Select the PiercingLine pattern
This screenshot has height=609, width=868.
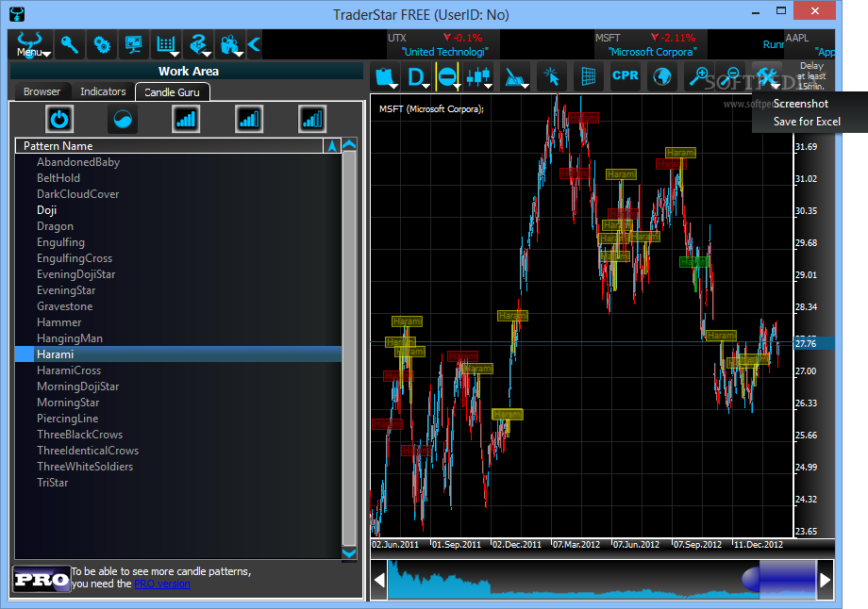(178, 419)
